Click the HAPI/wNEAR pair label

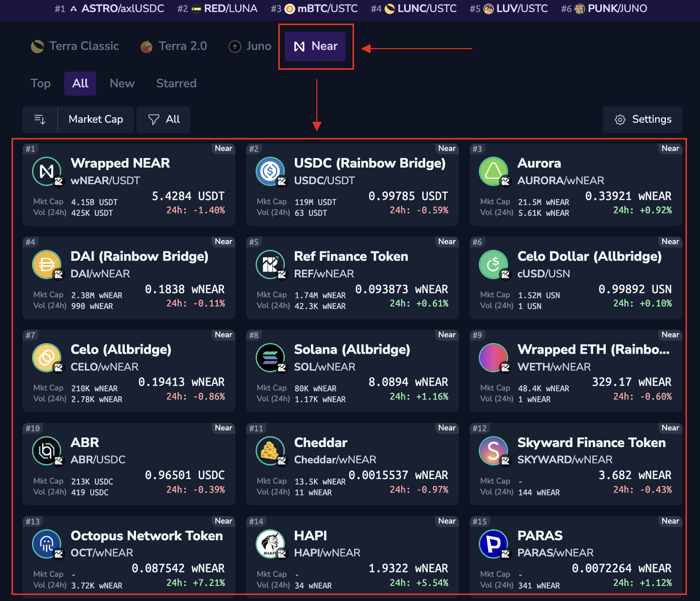[x=327, y=553]
